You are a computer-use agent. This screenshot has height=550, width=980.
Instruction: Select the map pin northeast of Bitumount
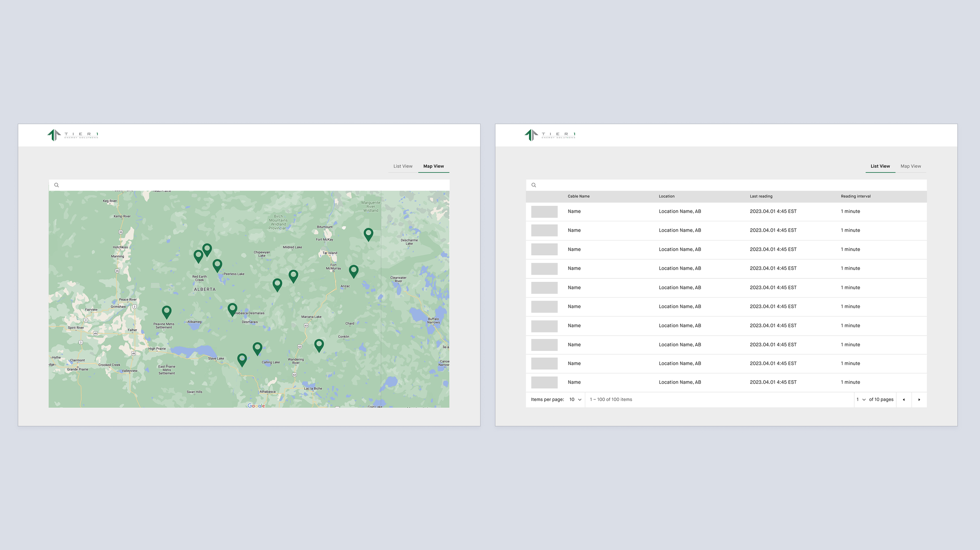click(x=368, y=234)
